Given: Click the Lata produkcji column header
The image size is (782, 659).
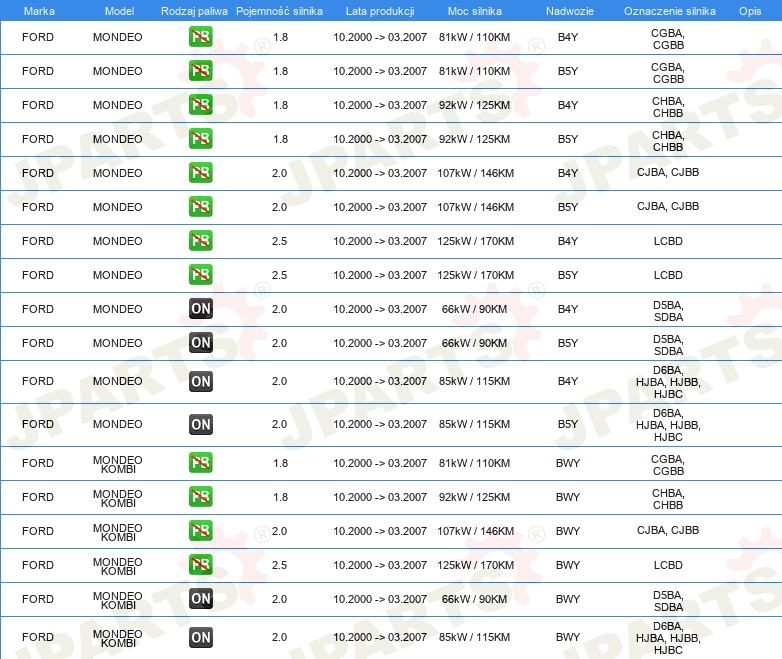Looking at the screenshot, I should click(x=380, y=11).
